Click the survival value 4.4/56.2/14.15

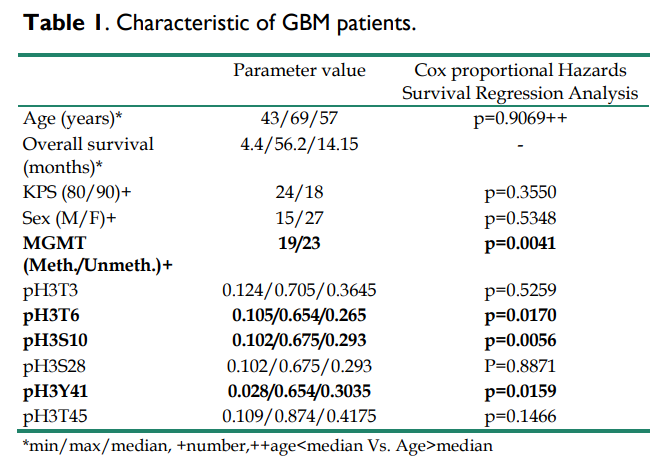pos(299,143)
